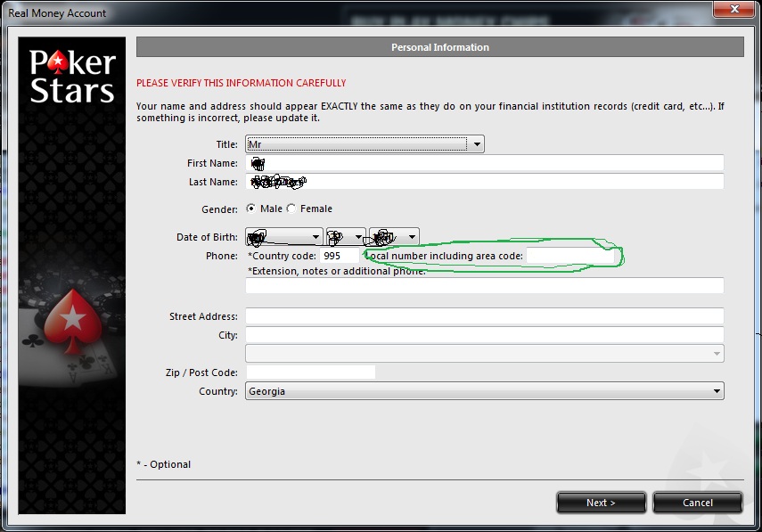Open the Title dropdown showing Mr
This screenshot has height=532, width=762.
(365, 144)
